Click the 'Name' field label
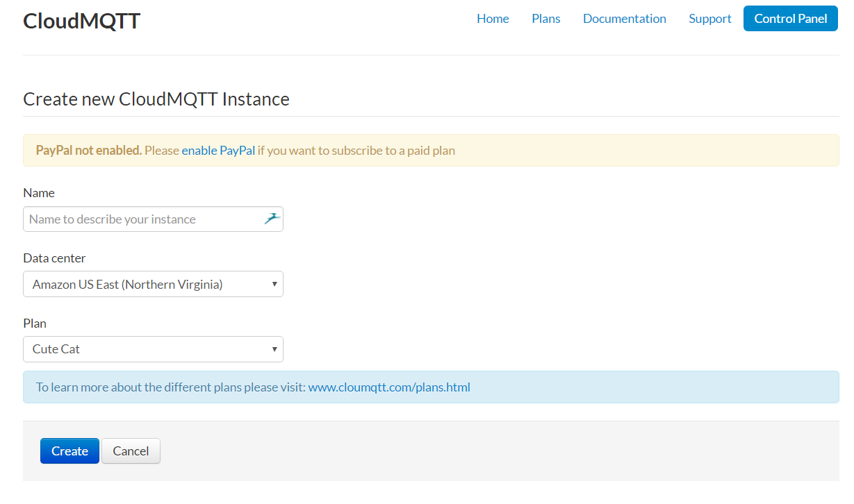Image resolution: width=854 pixels, height=504 pixels. coord(39,192)
